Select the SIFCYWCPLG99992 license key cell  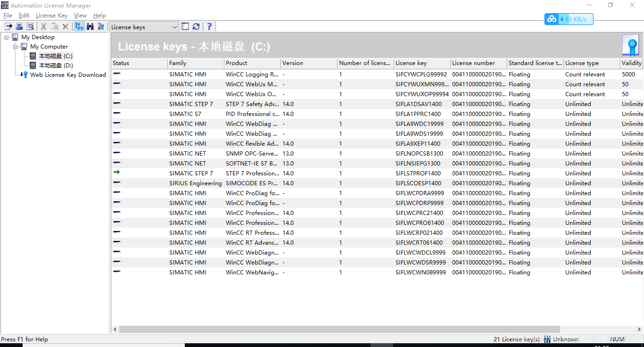[x=421, y=74]
